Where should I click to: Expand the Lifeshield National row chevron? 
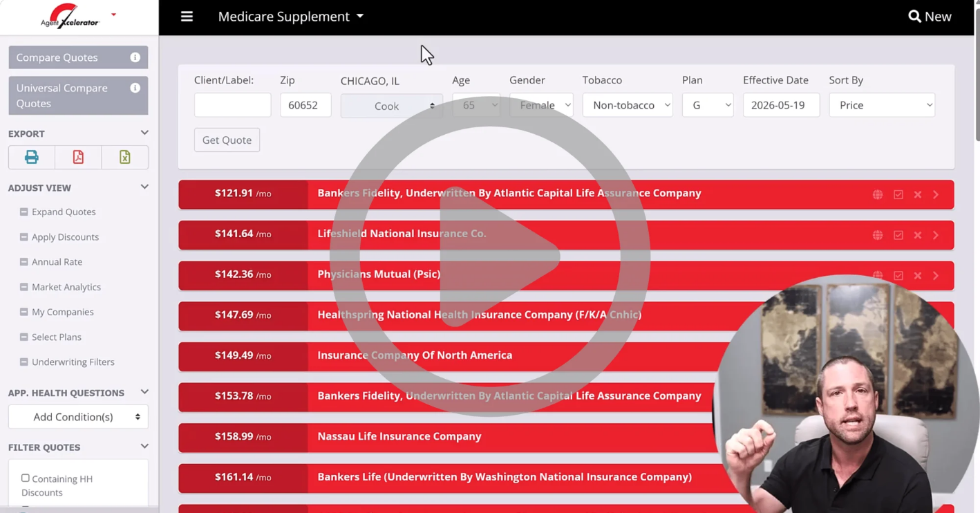[936, 235]
